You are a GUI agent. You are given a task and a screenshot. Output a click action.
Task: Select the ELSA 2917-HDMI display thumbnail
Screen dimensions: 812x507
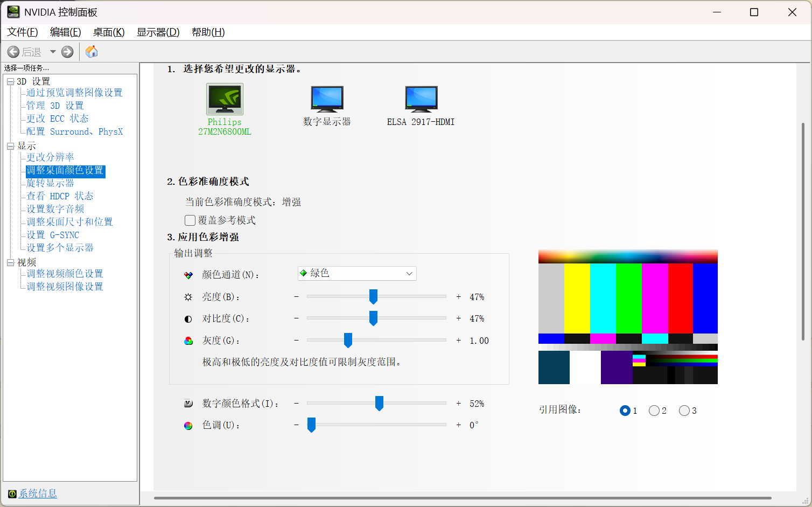pos(421,99)
